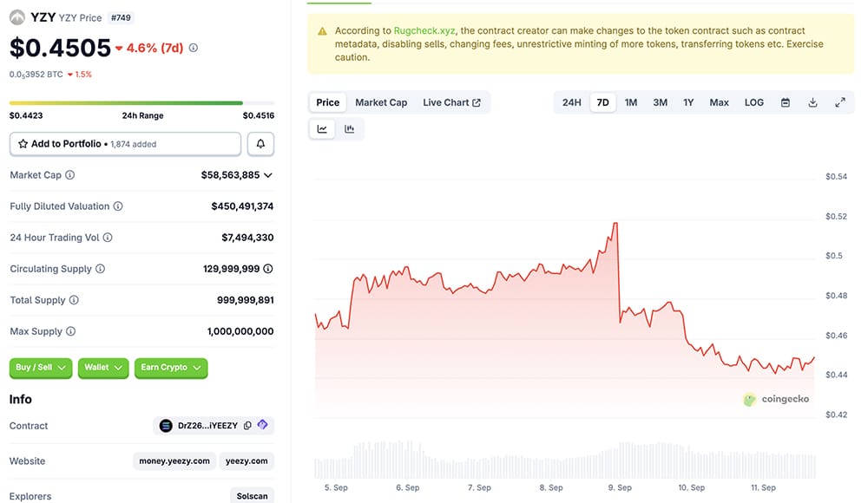Screen dimensions: 868x503
Task: Click the 10. Sep date label on chart axis
Action: coord(692,487)
